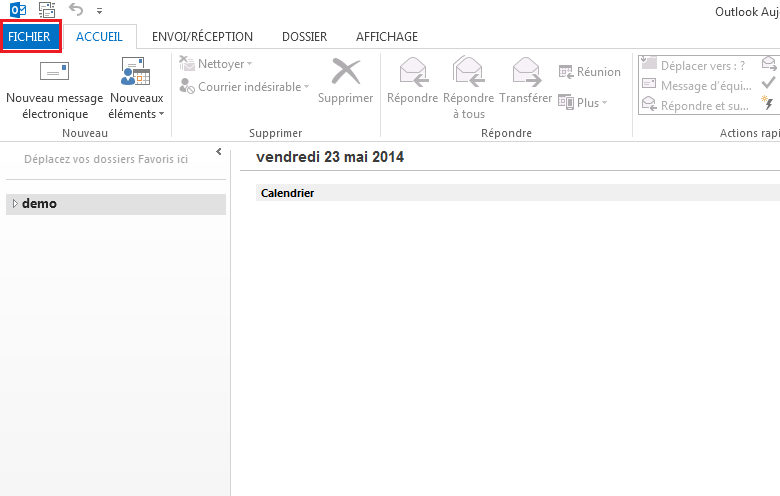Click the Réunion reply button
Image resolution: width=780 pixels, height=496 pixels.
pyautogui.click(x=589, y=72)
